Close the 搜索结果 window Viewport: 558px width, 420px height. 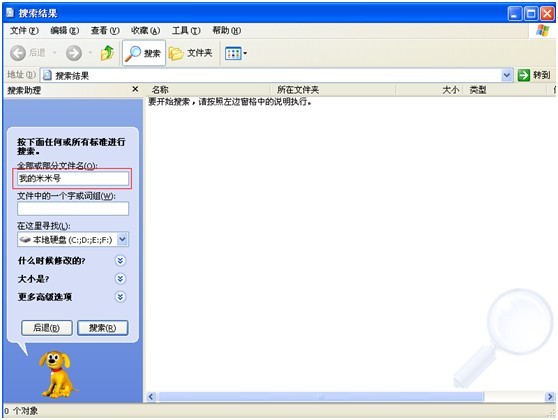[x=547, y=14]
